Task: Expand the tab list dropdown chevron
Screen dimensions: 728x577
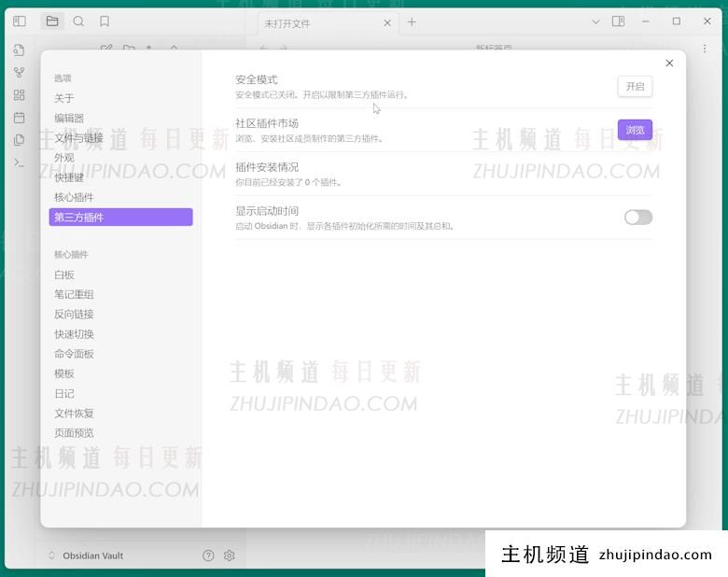Action: tap(595, 21)
